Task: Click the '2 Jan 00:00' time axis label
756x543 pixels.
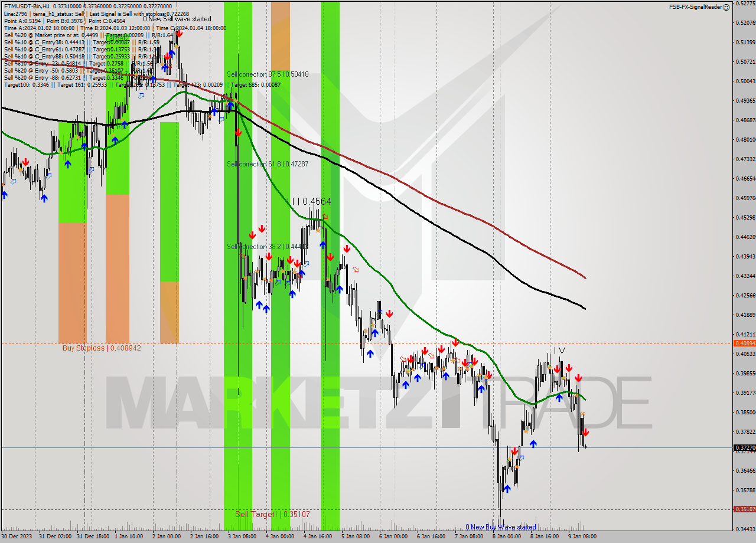Action: coord(166,536)
